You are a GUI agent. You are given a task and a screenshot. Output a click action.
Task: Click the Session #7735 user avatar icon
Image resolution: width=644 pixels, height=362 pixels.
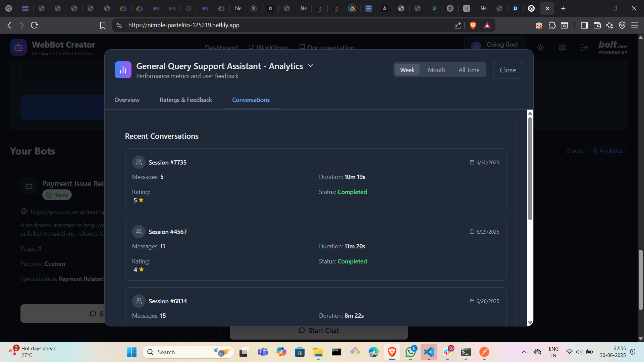[x=139, y=162]
